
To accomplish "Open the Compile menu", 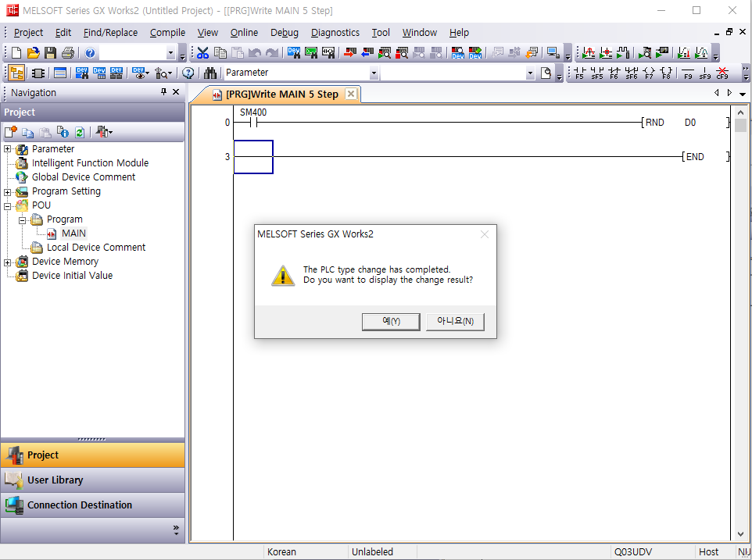I will (167, 33).
